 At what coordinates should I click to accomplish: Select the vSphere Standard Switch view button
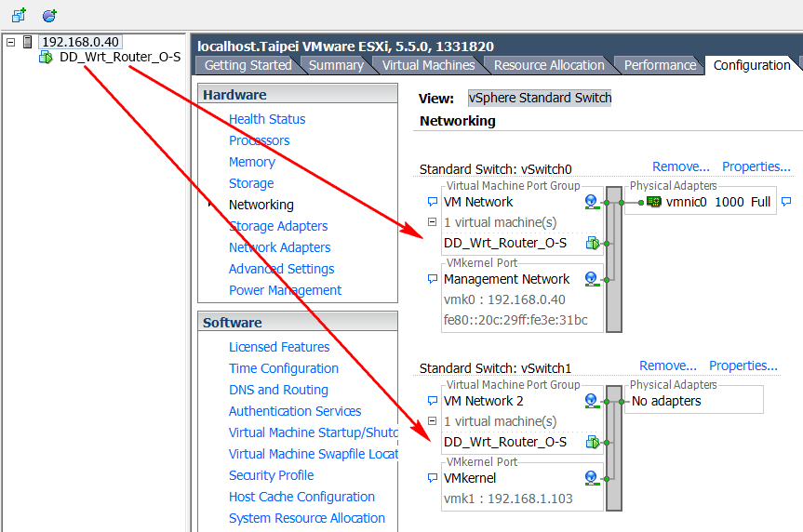[x=540, y=98]
